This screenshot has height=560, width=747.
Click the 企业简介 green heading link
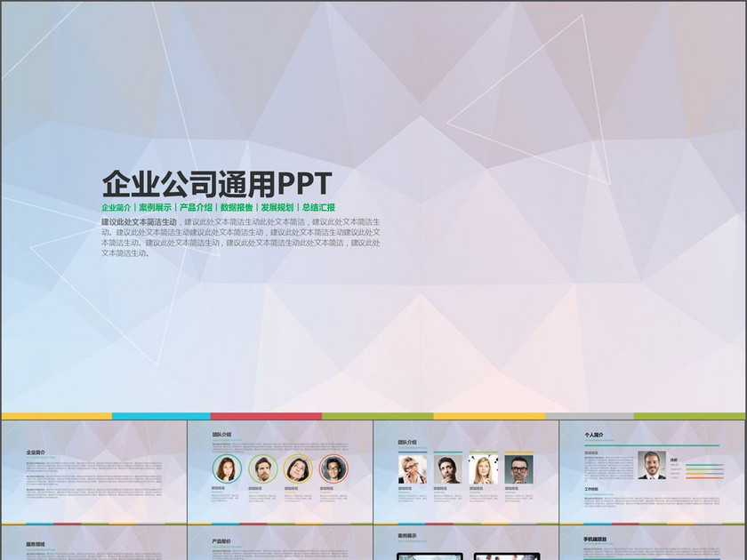[x=116, y=207]
